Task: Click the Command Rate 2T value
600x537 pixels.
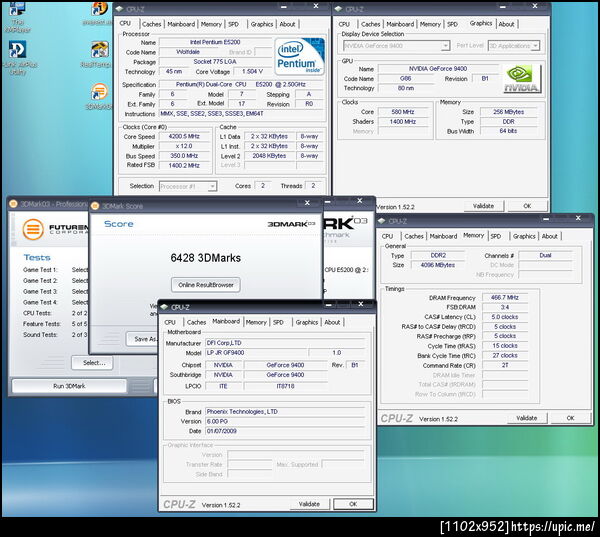Action: pyautogui.click(x=505, y=365)
